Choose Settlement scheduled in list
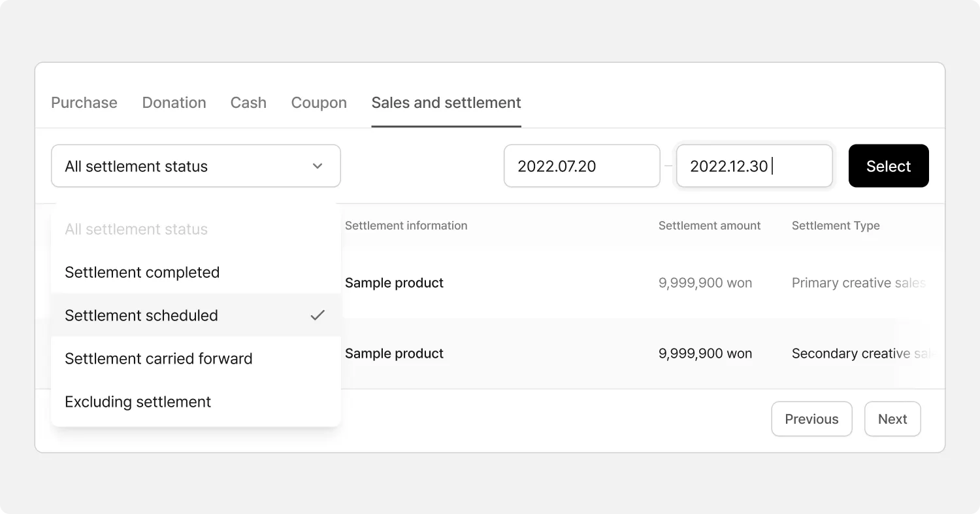The width and height of the screenshot is (980, 514). 142,316
